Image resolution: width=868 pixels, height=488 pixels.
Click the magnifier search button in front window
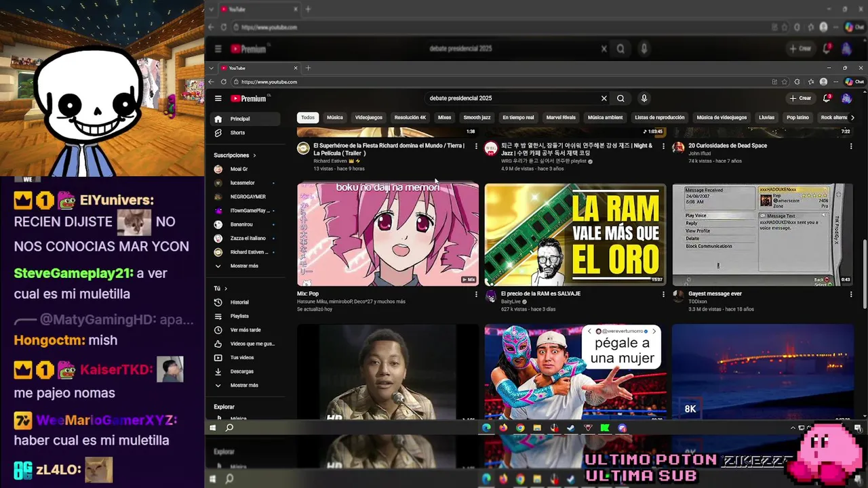coord(620,98)
